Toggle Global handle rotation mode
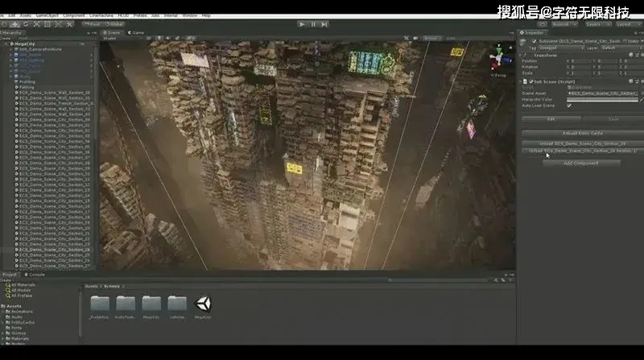Image resolution: width=644 pixels, height=360 pixels. [114, 24]
